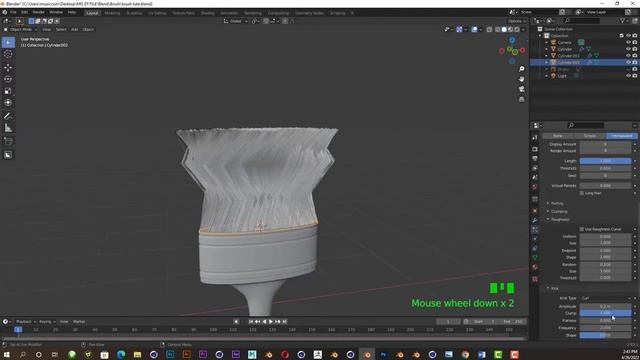Open the Particle properties tab
640x360 pixels.
click(535, 230)
